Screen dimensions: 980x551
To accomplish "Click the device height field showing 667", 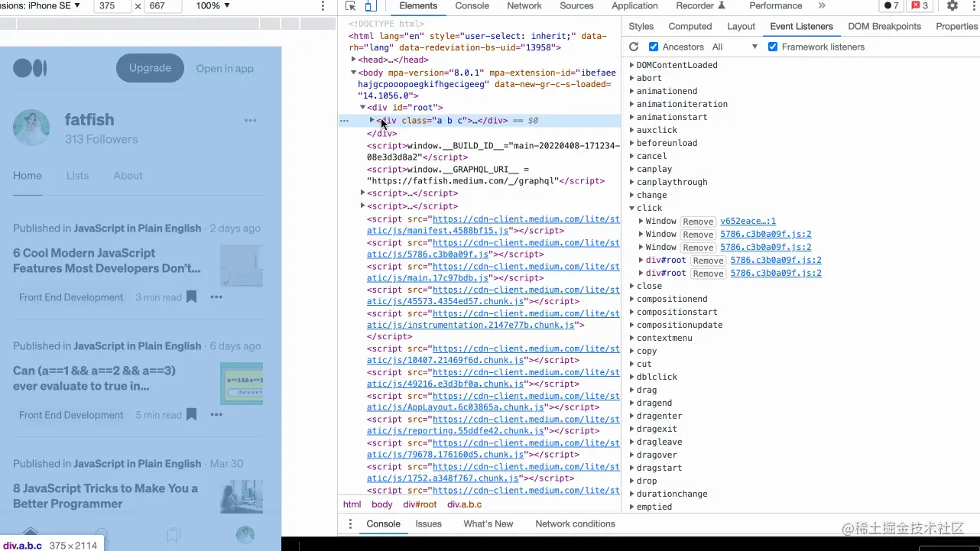I will pos(163,6).
